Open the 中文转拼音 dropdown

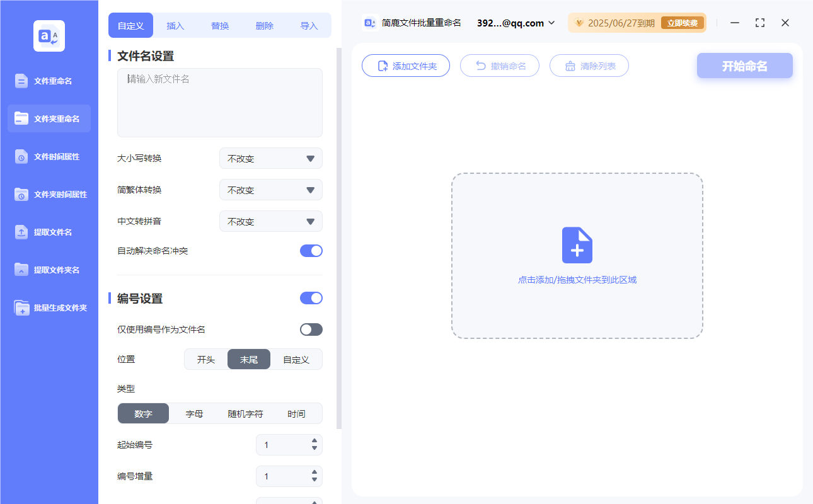pos(270,221)
